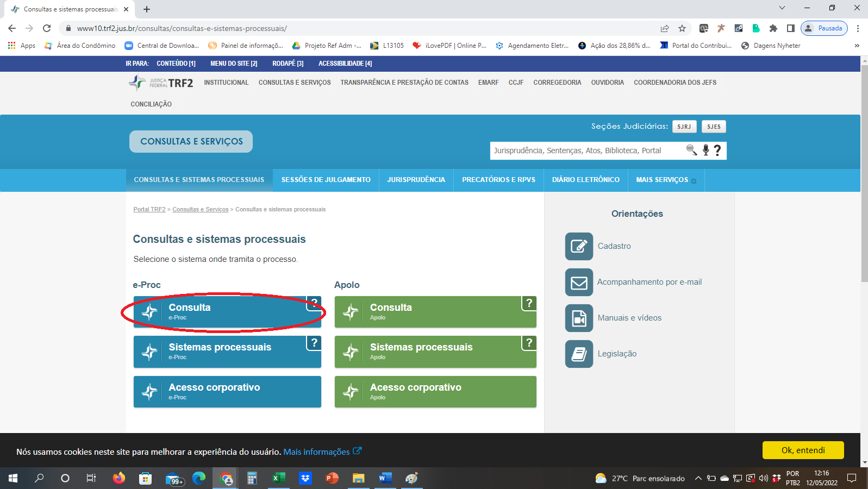The height and width of the screenshot is (489, 868).
Task: Click the search magnifier in the search box
Action: (691, 150)
